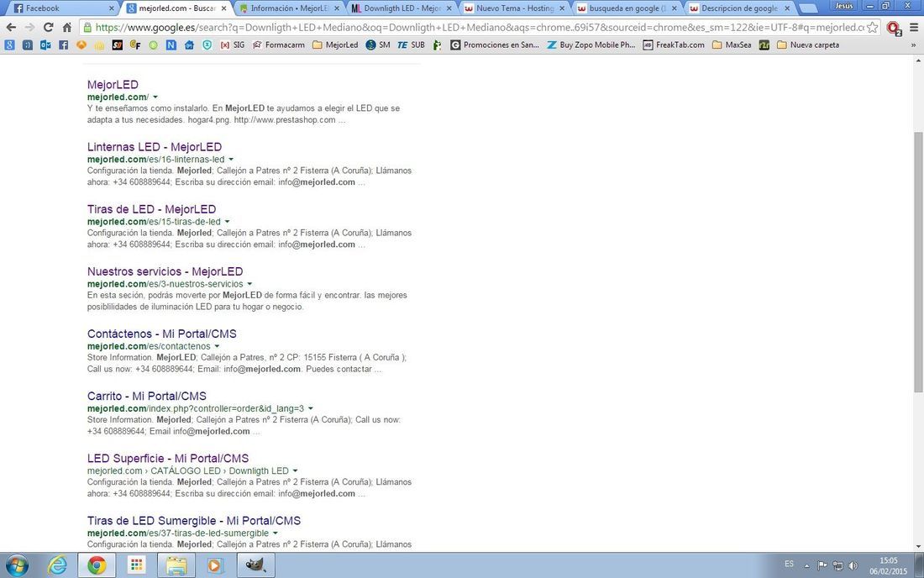Switch to Información • MejorLED tab

tap(289, 8)
